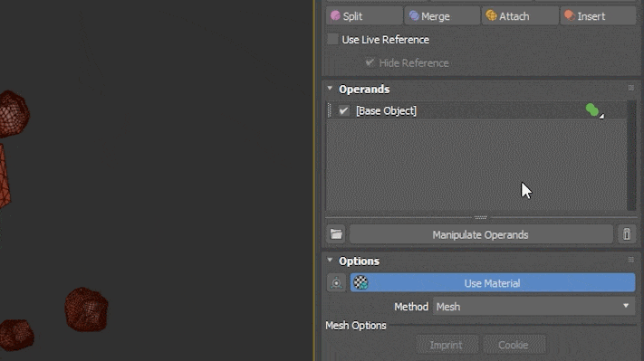The height and width of the screenshot is (361, 644).
Task: Open the Method dropdown set to Mesh
Action: coord(533,307)
